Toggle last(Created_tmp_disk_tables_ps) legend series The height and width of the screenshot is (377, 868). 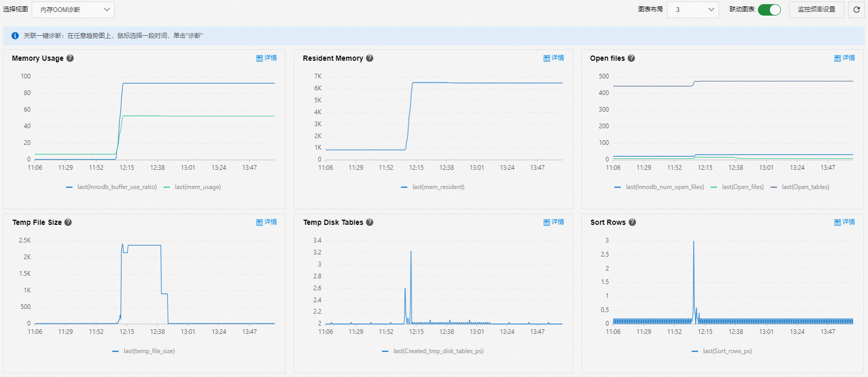tap(432, 351)
